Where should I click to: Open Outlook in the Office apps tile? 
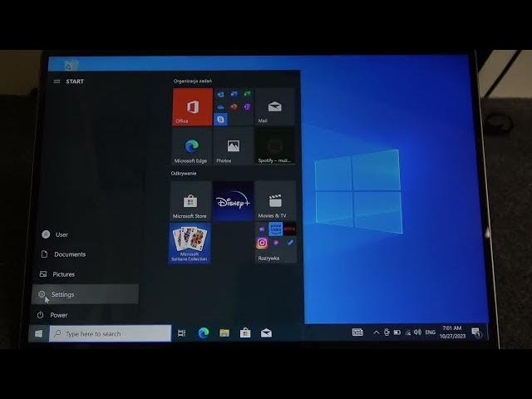tap(220, 95)
